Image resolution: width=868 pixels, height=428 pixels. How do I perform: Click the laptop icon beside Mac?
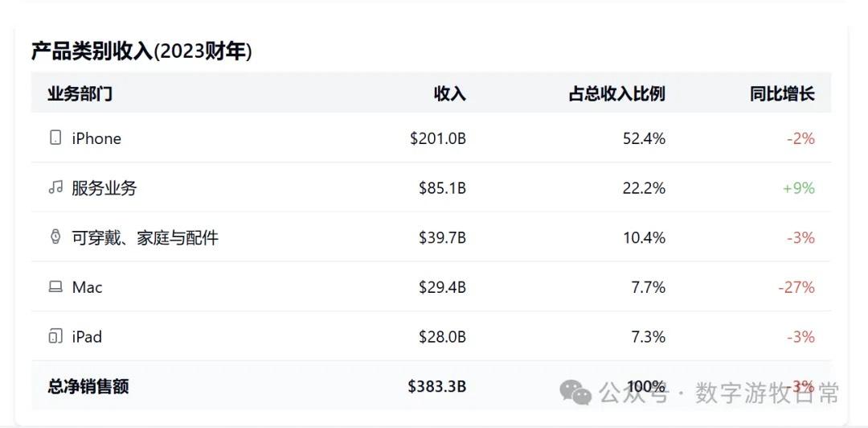tap(55, 286)
